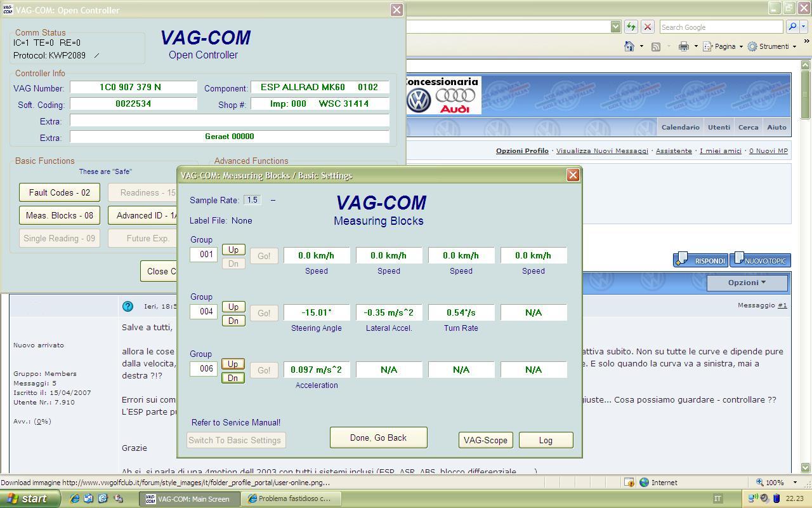Image resolution: width=812 pixels, height=508 pixels.
Task: Click the IT language bar indicator
Action: 717,499
